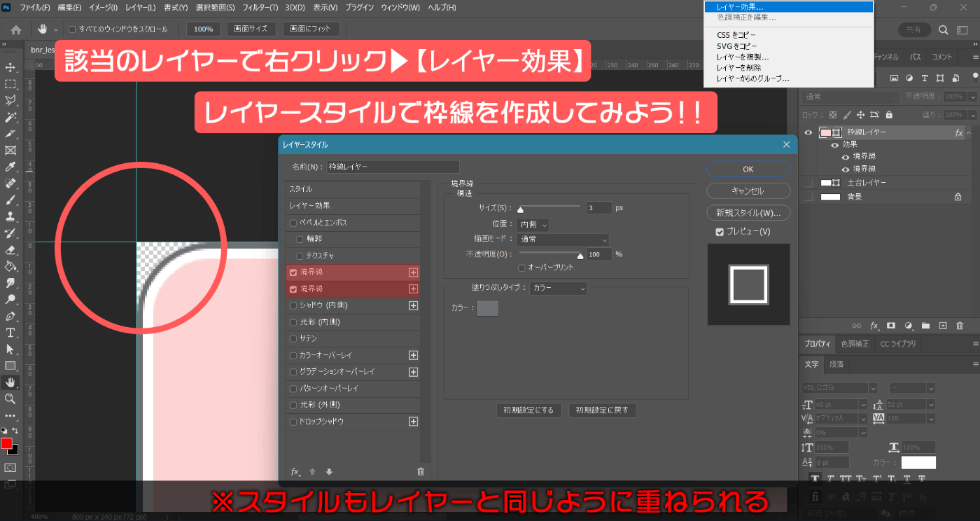Click the OK button
Image resolution: width=980 pixels, height=521 pixels.
[748, 169]
